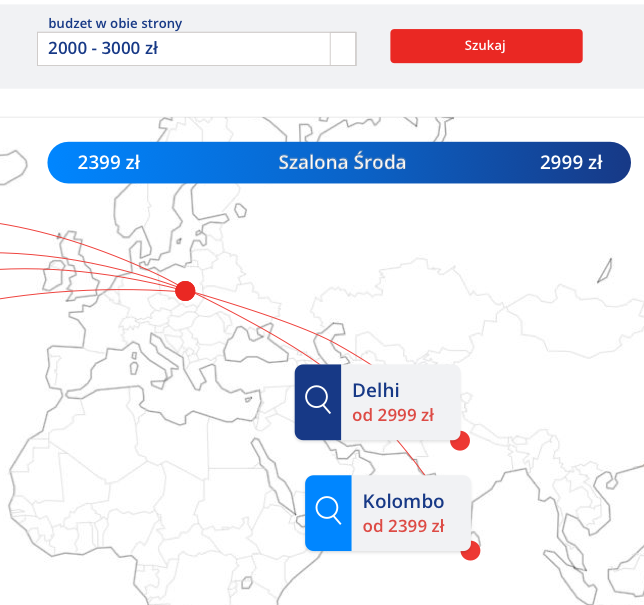Click the red destination dot beside the Kolombo card
Viewport: 644px width, 605px height.
pos(471,551)
